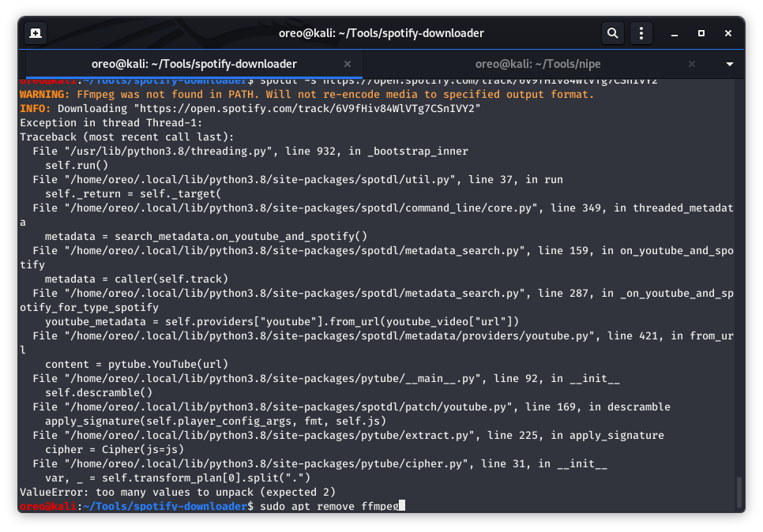Click the pytube/cipher.py path line

(x=320, y=464)
